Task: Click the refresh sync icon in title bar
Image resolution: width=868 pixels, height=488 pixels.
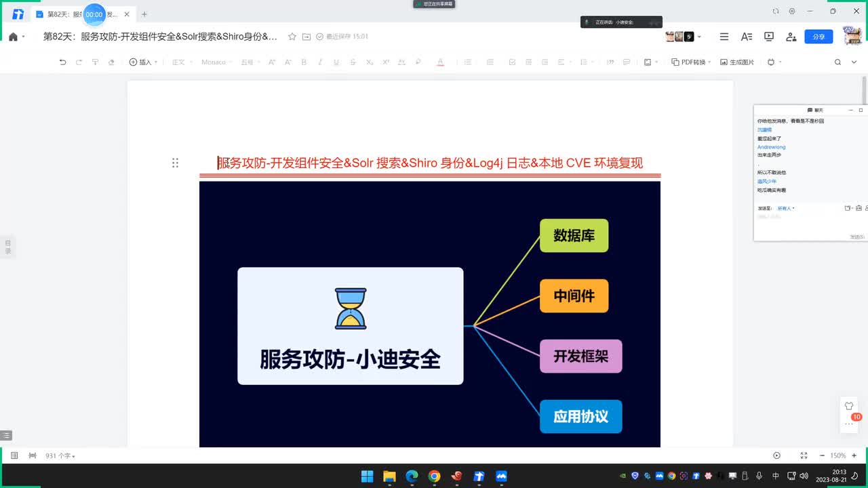Action: click(x=776, y=12)
